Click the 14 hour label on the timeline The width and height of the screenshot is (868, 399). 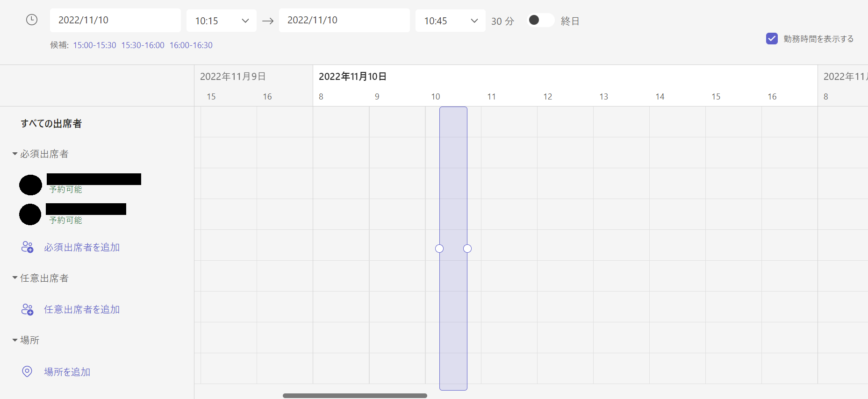point(660,97)
